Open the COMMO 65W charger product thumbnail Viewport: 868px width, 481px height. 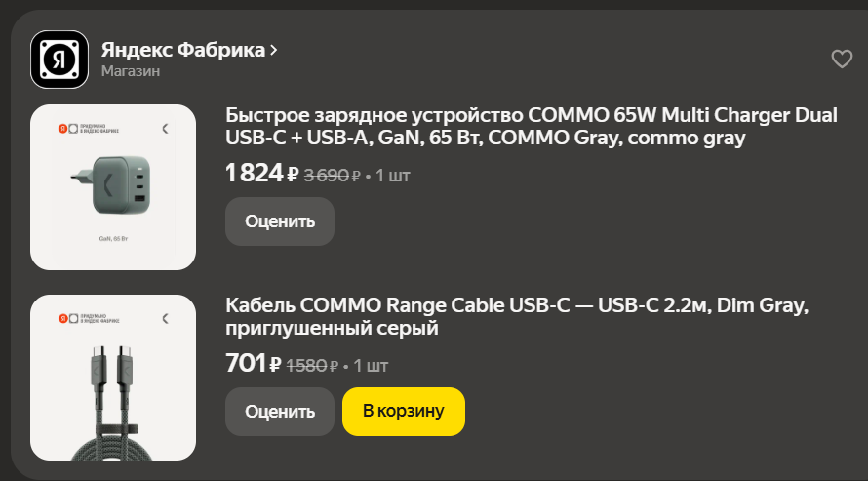(x=113, y=187)
